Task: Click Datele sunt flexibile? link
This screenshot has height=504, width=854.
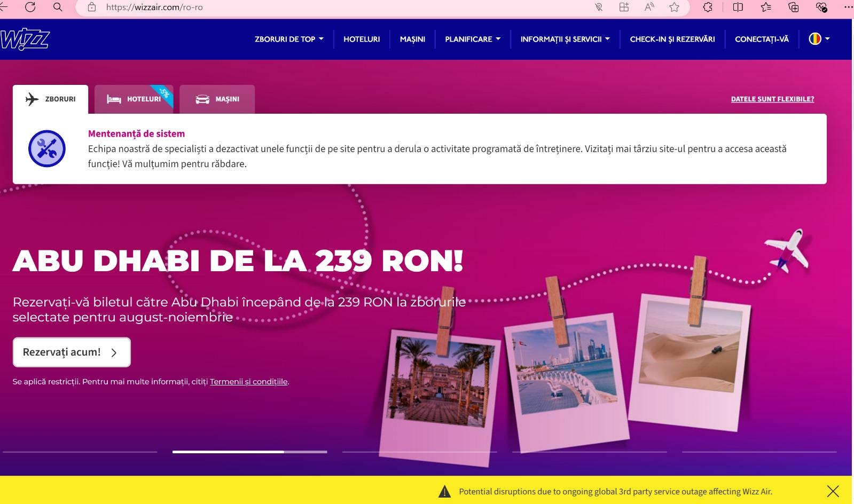Action: point(772,99)
